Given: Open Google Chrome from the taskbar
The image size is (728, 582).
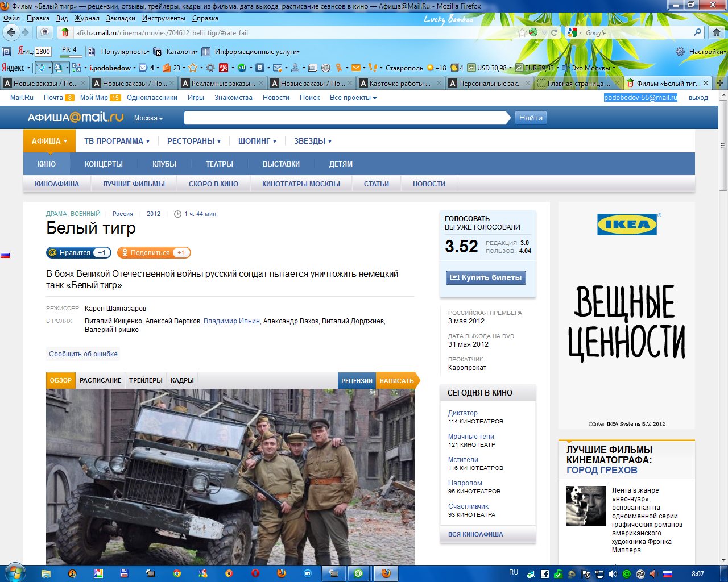Looking at the screenshot, I should pos(177,573).
